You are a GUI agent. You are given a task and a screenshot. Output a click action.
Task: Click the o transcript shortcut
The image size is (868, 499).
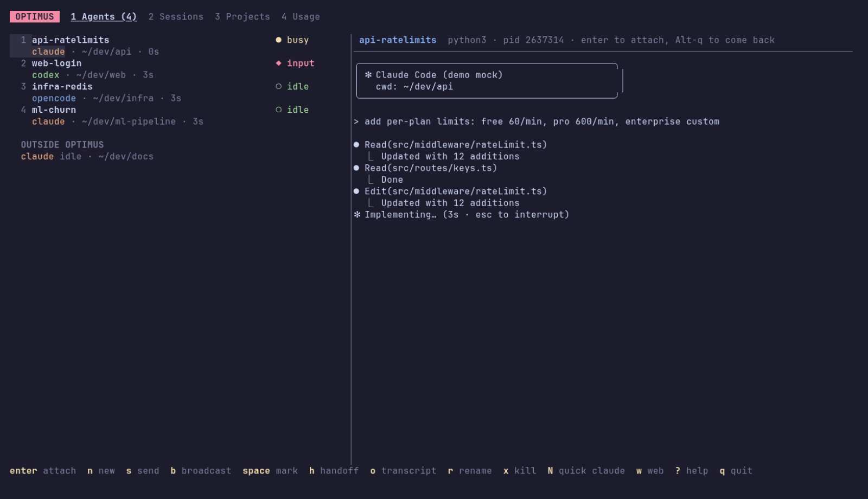(x=403, y=471)
